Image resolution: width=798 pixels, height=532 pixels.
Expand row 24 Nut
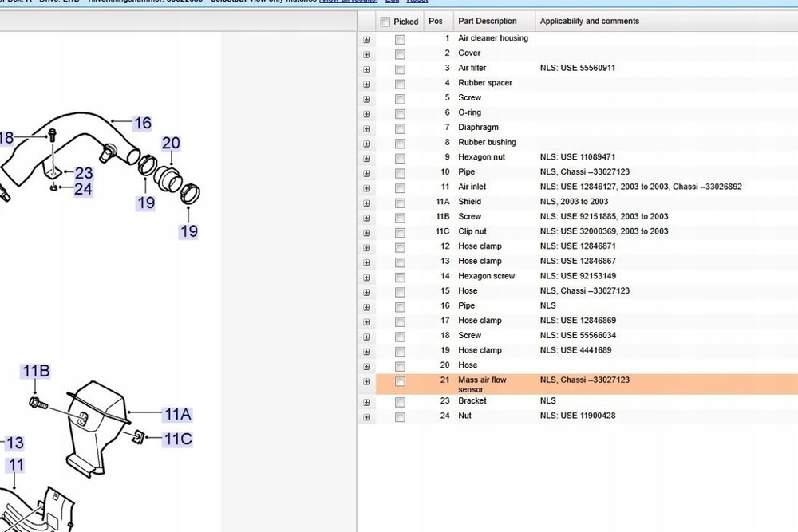pos(366,417)
